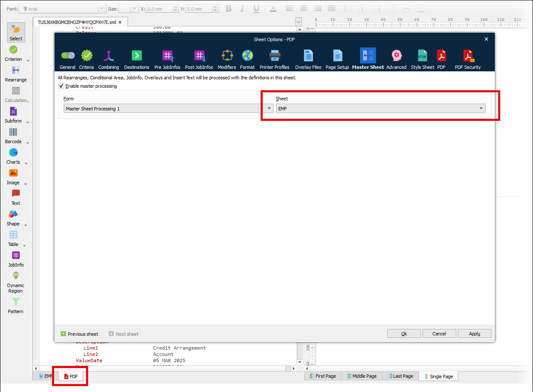
Task: Open the Advanced options tab
Action: coord(396,59)
